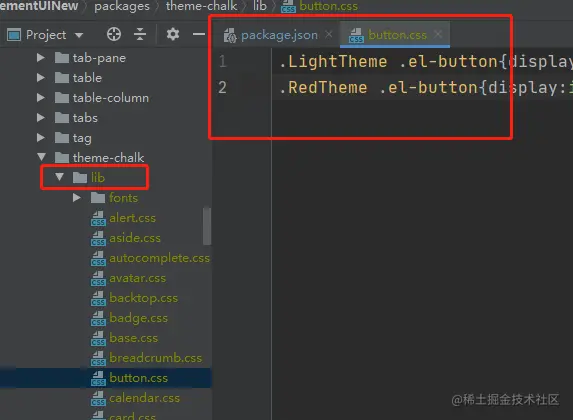Hide the Project panel with minus icon
The height and width of the screenshot is (420, 573).
(x=199, y=34)
